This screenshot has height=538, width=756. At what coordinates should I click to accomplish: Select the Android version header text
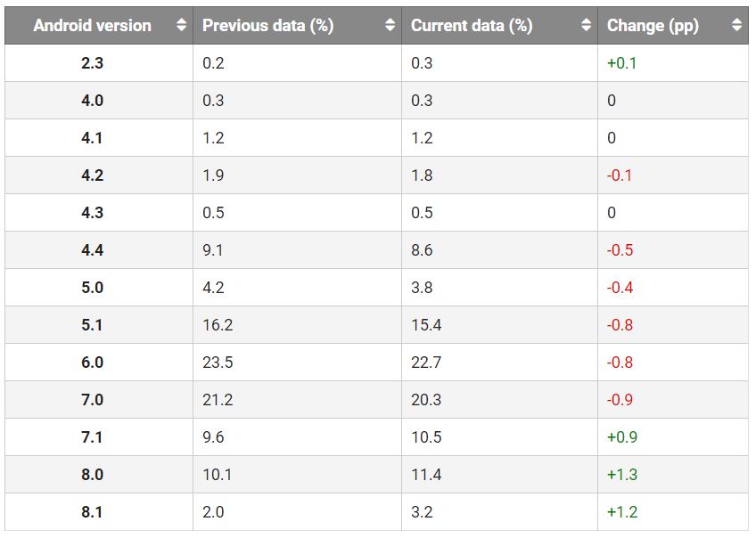pyautogui.click(x=92, y=26)
